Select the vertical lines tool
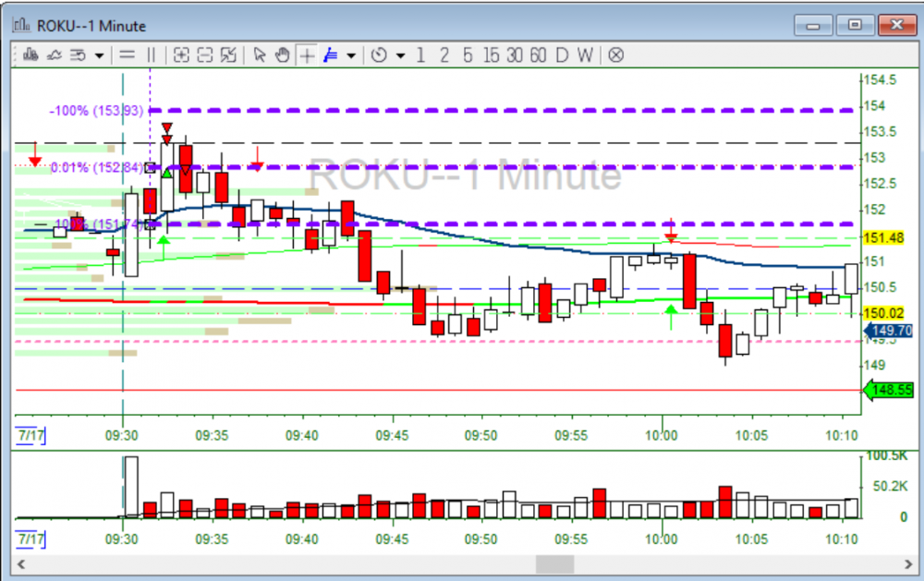This screenshot has height=581, width=924. [x=151, y=54]
